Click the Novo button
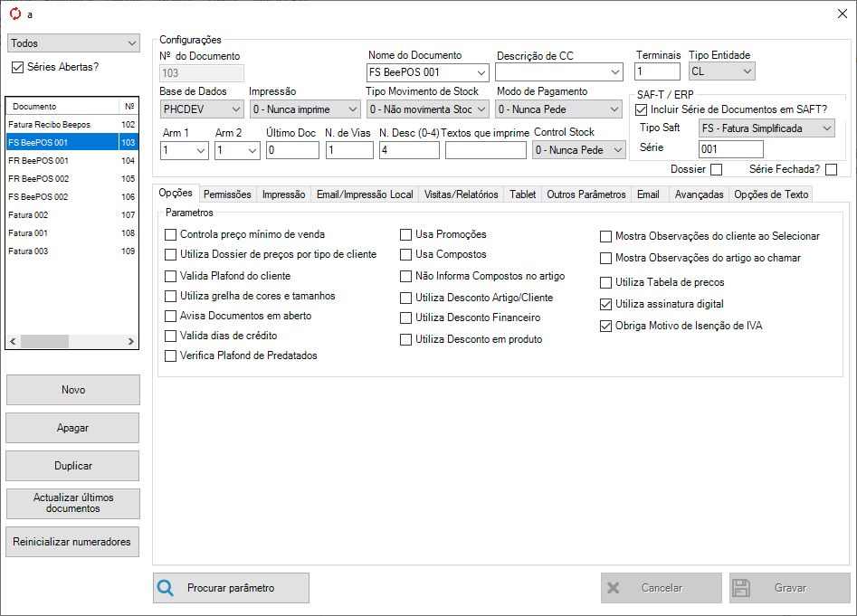 (73, 390)
